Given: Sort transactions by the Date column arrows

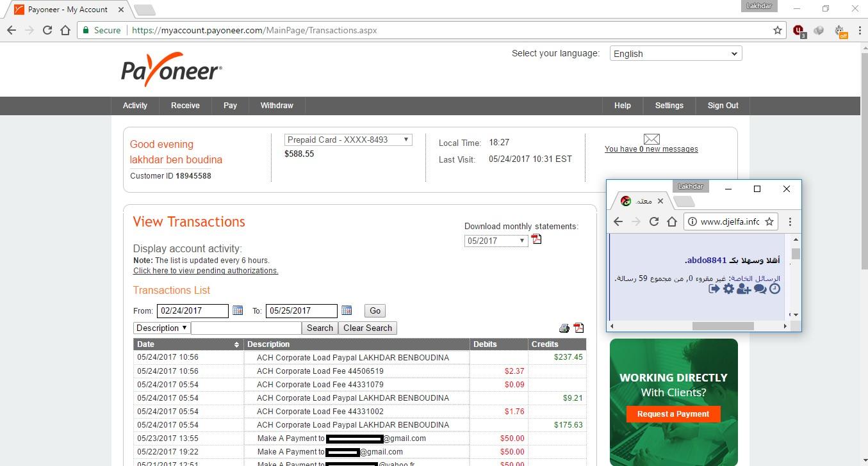Looking at the screenshot, I should (x=236, y=344).
